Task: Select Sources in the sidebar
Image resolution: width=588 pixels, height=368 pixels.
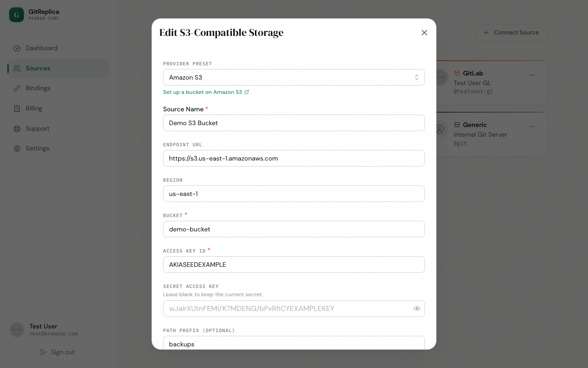Action: [58, 68]
